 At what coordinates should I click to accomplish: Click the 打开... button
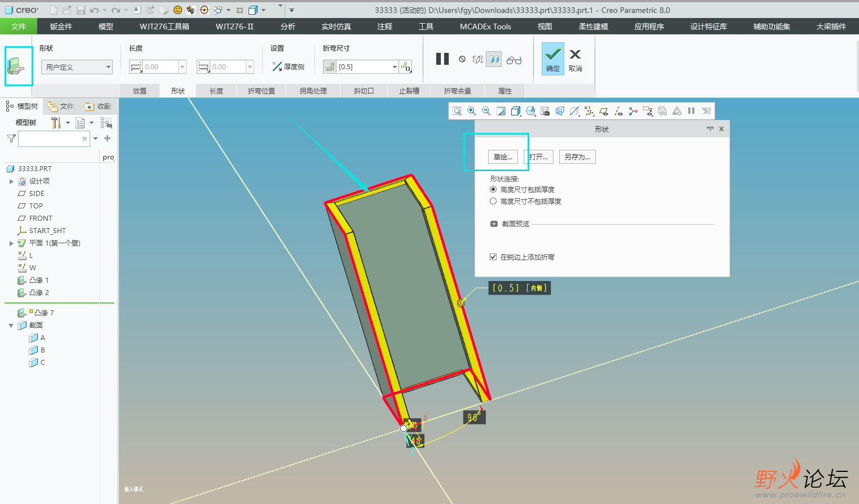coord(538,157)
